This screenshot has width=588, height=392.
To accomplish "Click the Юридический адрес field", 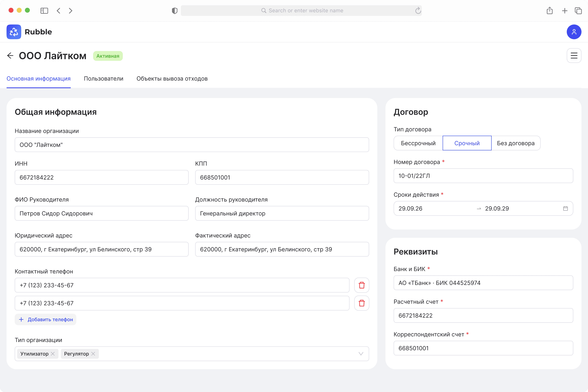I will coord(102,249).
